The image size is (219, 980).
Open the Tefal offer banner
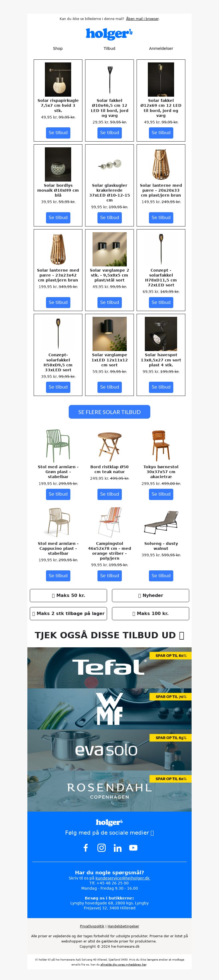click(x=109, y=668)
